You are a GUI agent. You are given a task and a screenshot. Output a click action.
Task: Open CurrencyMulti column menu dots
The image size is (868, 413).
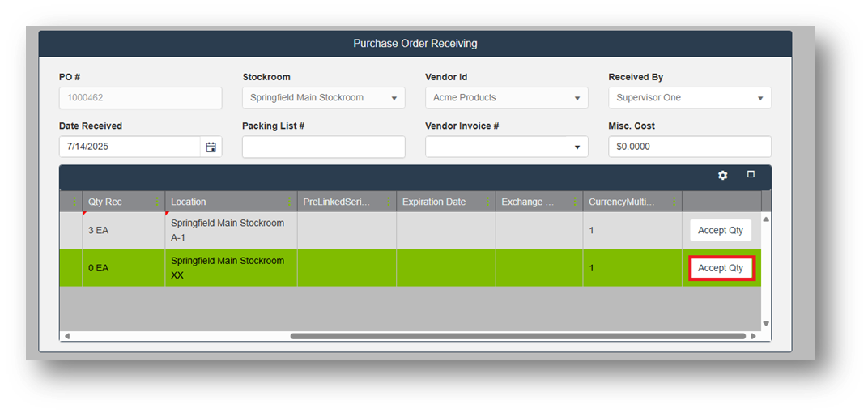coord(674,202)
